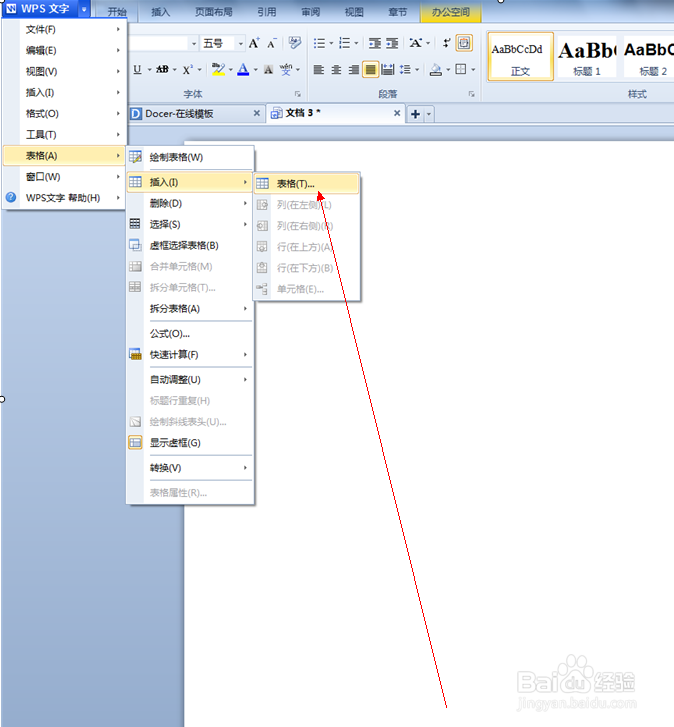Screen dimensions: 674x727
Task: Click the strikethrough AB icon
Action: pos(162,70)
